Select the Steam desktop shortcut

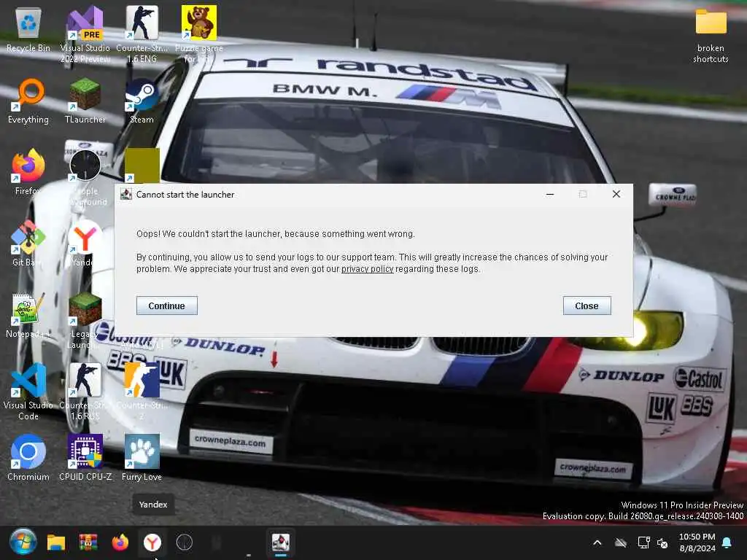[142, 101]
